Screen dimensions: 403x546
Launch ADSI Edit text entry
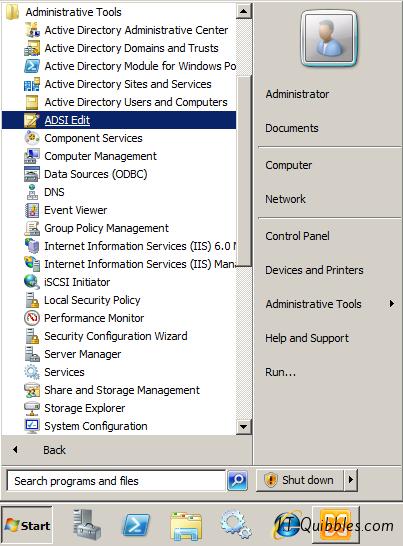[x=67, y=120]
